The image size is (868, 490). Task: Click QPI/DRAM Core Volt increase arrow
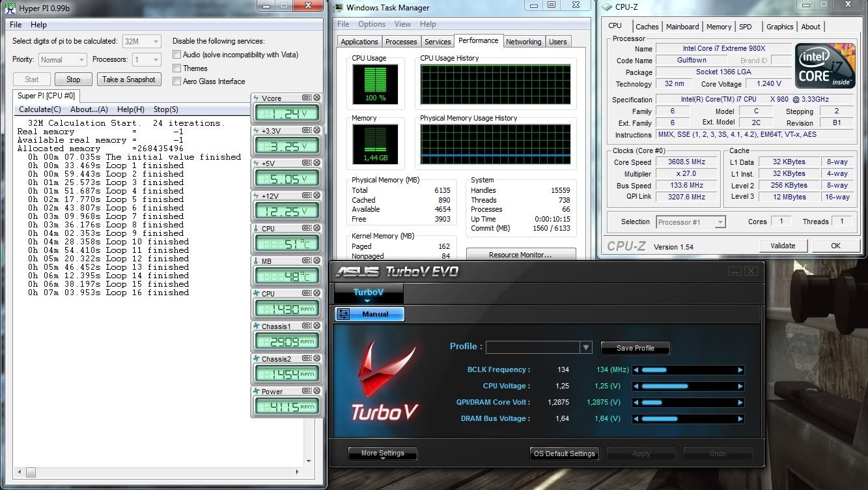click(x=740, y=403)
